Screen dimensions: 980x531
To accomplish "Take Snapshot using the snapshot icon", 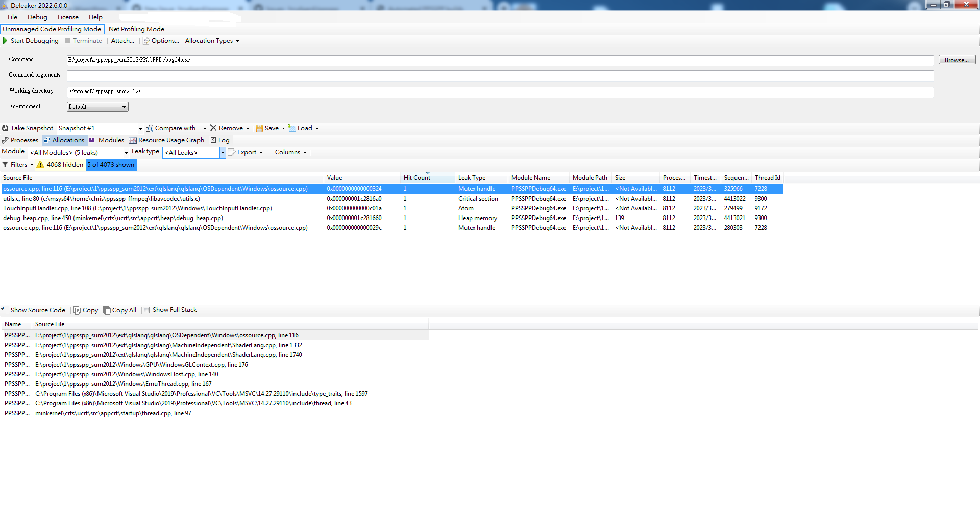I will 5,128.
